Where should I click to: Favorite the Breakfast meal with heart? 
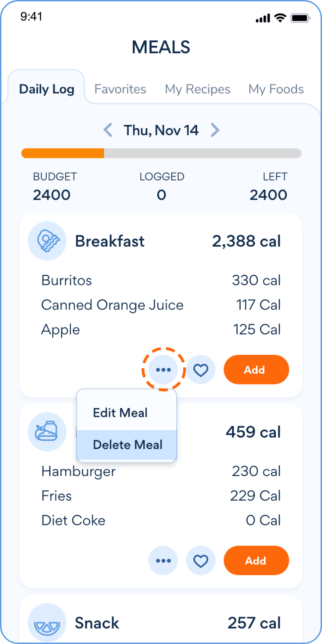(x=201, y=370)
